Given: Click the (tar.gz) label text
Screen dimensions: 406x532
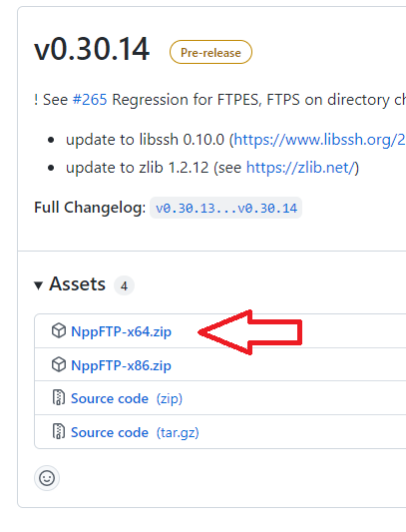Looking at the screenshot, I should click(178, 432).
